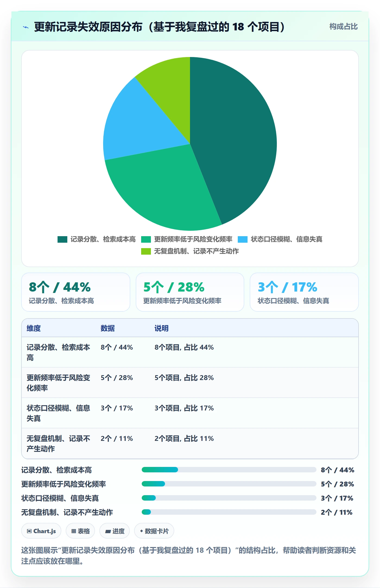Click the 数据卡片 tag chip
The height and width of the screenshot is (588, 380).
pyautogui.click(x=154, y=531)
